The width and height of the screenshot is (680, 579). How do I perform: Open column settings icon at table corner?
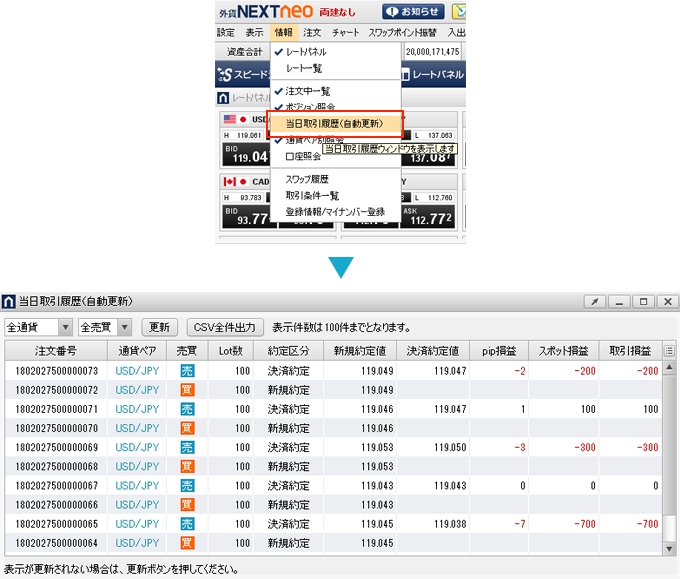[x=669, y=351]
